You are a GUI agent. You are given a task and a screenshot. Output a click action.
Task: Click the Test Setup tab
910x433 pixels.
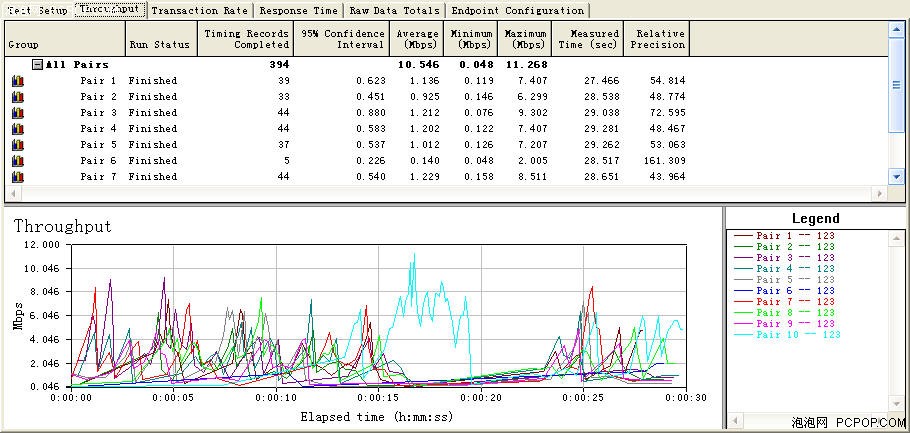click(x=38, y=10)
